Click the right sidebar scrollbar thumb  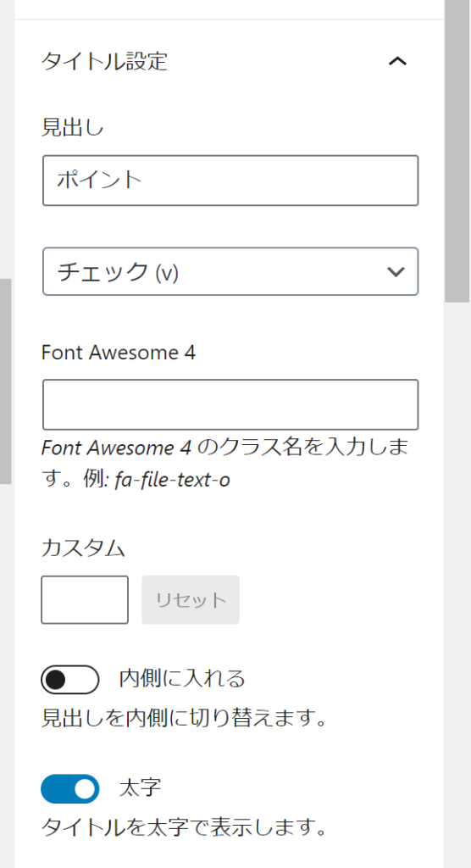point(457,151)
